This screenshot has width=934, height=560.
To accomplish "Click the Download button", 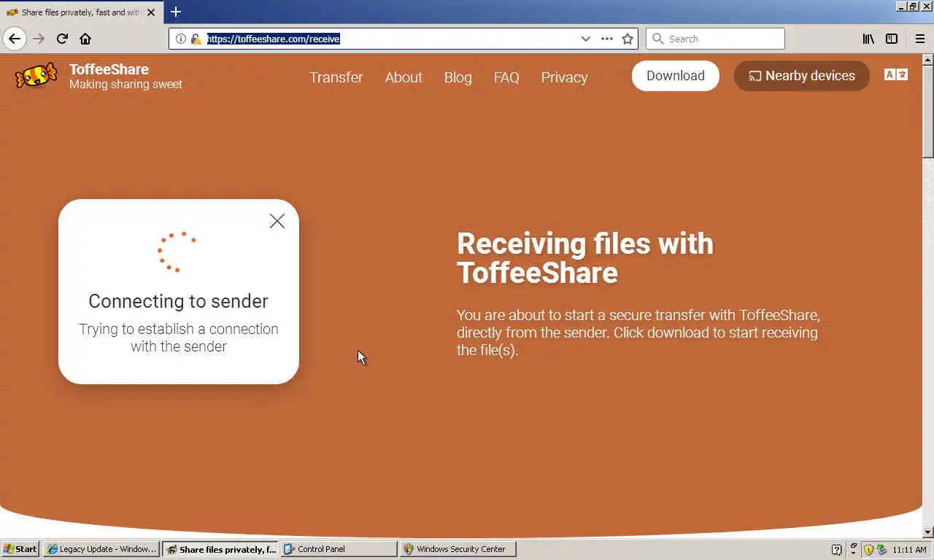I will pos(676,76).
